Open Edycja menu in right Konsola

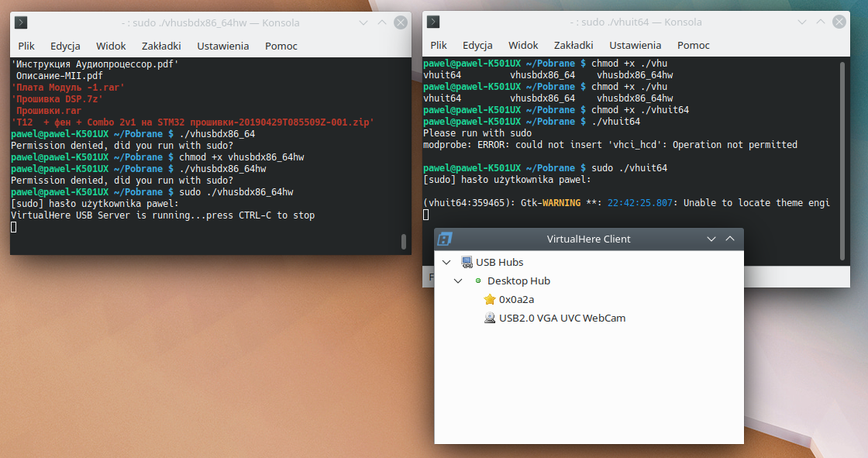pos(477,46)
